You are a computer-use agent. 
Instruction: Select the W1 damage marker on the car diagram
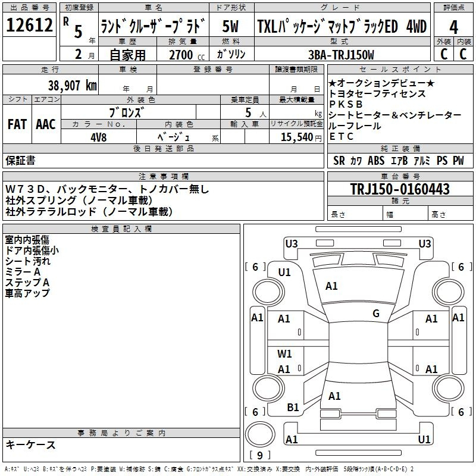284,353
